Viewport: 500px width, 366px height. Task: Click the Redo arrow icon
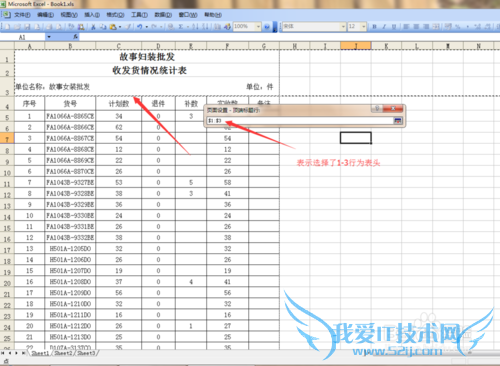pyautogui.click(x=154, y=27)
